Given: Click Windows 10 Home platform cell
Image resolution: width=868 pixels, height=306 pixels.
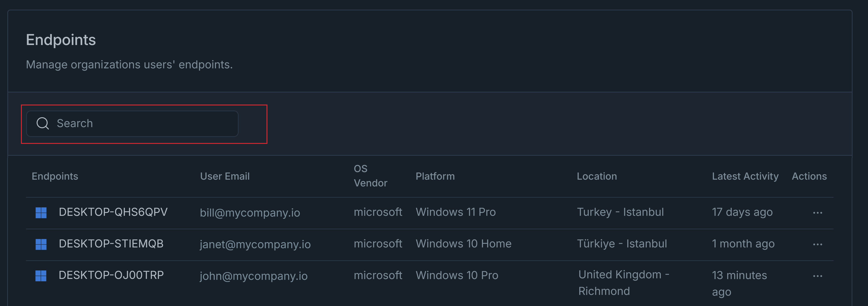Looking at the screenshot, I should [463, 244].
